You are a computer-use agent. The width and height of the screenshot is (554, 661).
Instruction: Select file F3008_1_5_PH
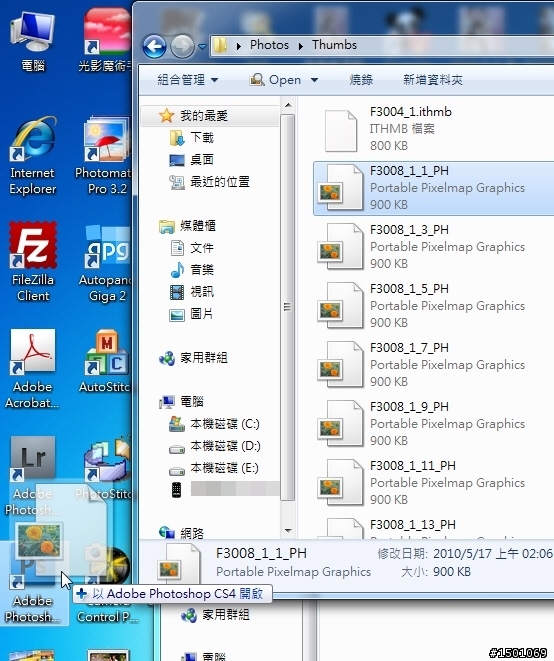(x=433, y=306)
